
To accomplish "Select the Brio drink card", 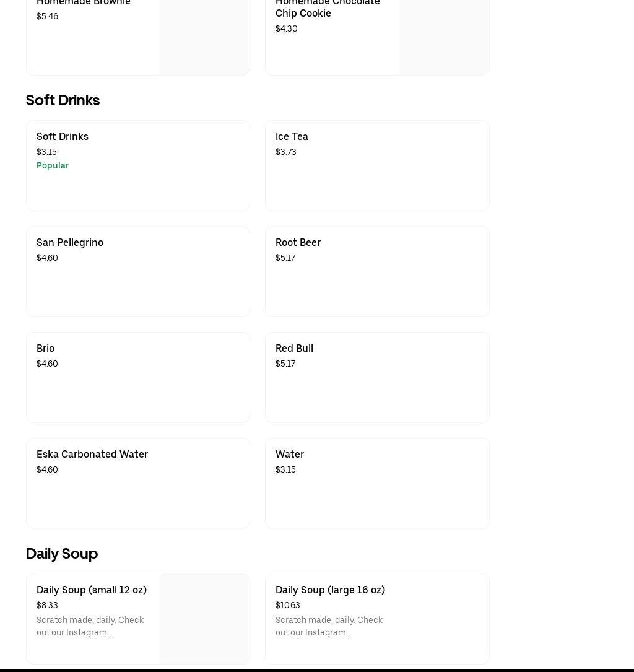I will [137, 377].
